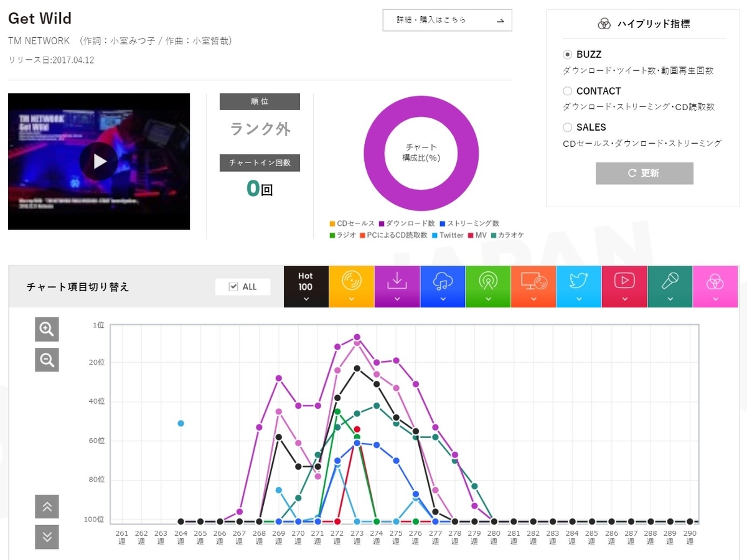Click the ハイブリッド指標 circles icon
The height and width of the screenshot is (560, 747).
604,24
